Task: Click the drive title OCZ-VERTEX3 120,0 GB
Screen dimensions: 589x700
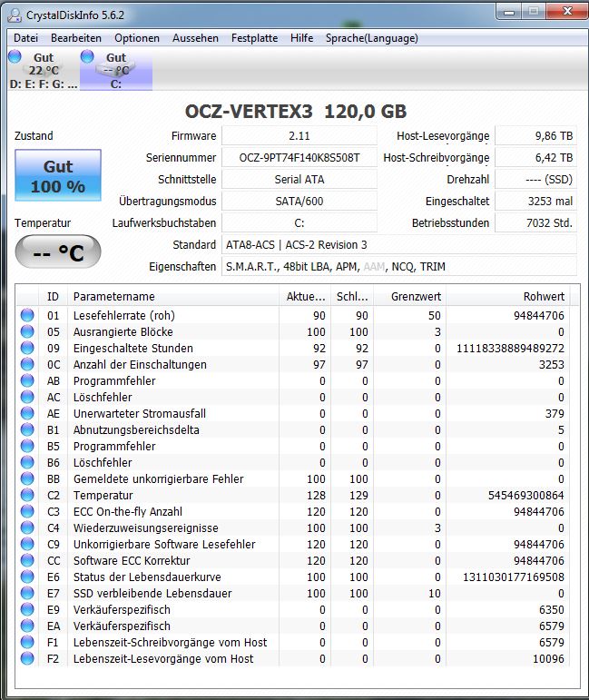Action: pos(296,112)
